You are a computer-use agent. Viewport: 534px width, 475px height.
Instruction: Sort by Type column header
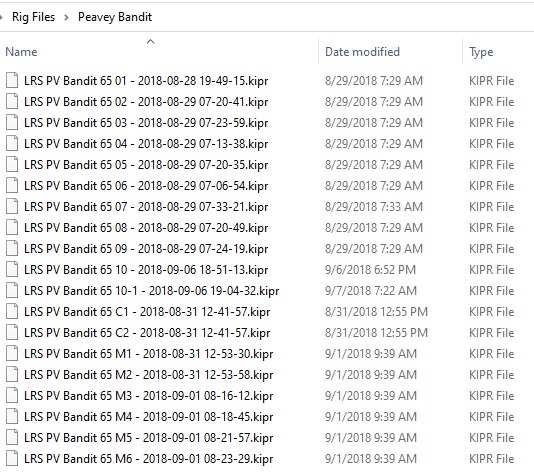point(481,52)
